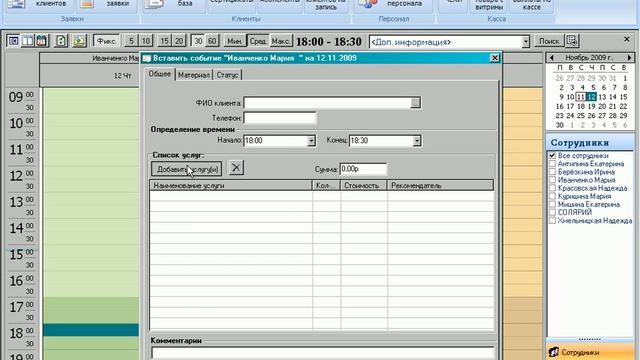Check the Курицина Мария checkbox
The height and width of the screenshot is (360, 640).
click(x=552, y=196)
